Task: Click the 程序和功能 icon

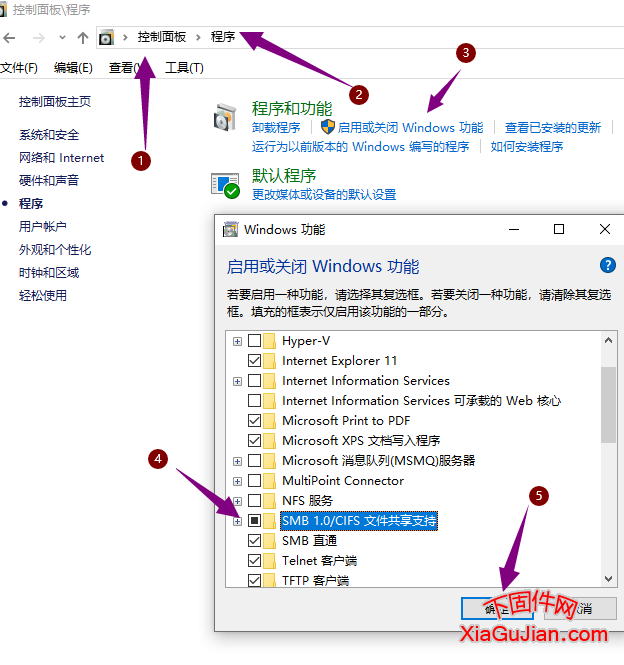Action: (225, 117)
